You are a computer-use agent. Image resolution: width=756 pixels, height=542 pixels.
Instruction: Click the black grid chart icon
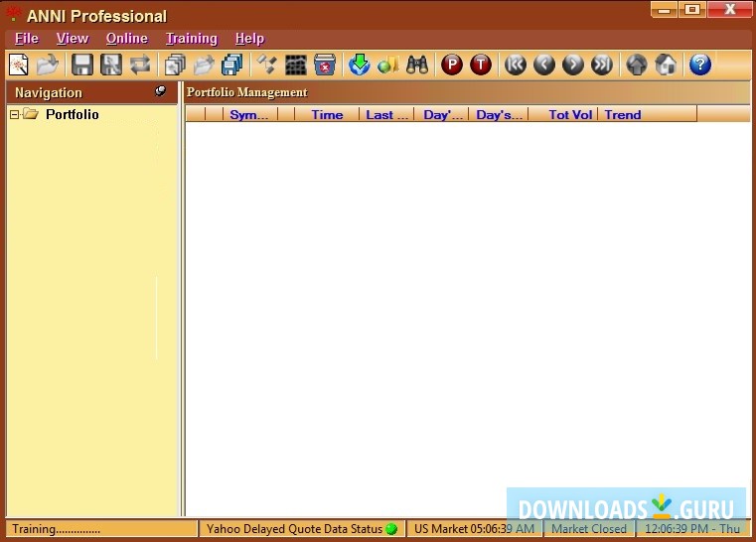pyautogui.click(x=296, y=66)
